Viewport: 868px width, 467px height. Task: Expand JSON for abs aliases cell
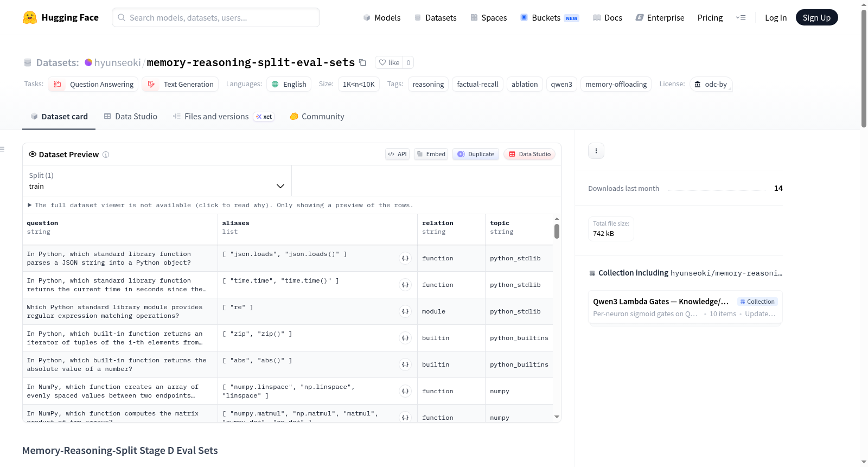[405, 364]
